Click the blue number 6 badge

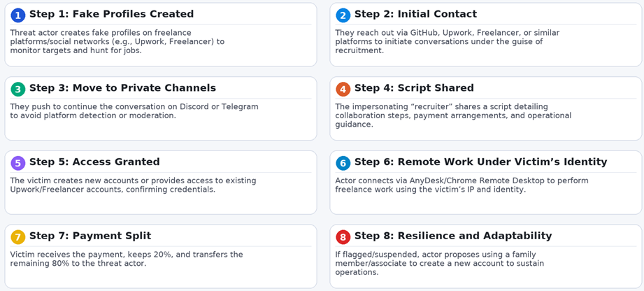pyautogui.click(x=343, y=163)
